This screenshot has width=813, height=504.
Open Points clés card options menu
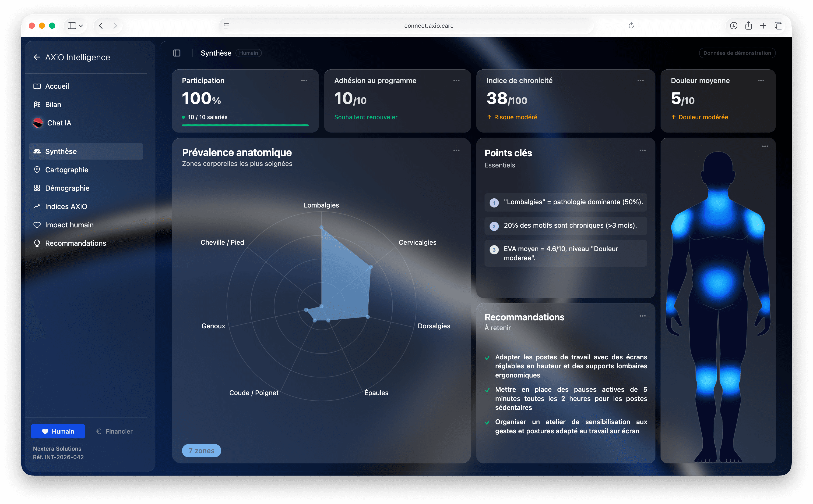click(x=642, y=151)
